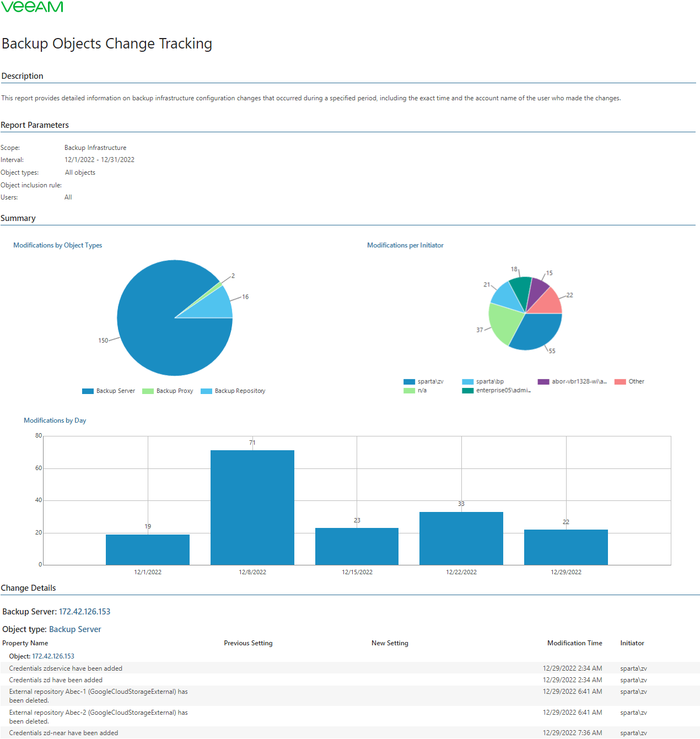The width and height of the screenshot is (700, 739).
Task: Click the Backup Proxy legend swatch
Action: click(148, 391)
